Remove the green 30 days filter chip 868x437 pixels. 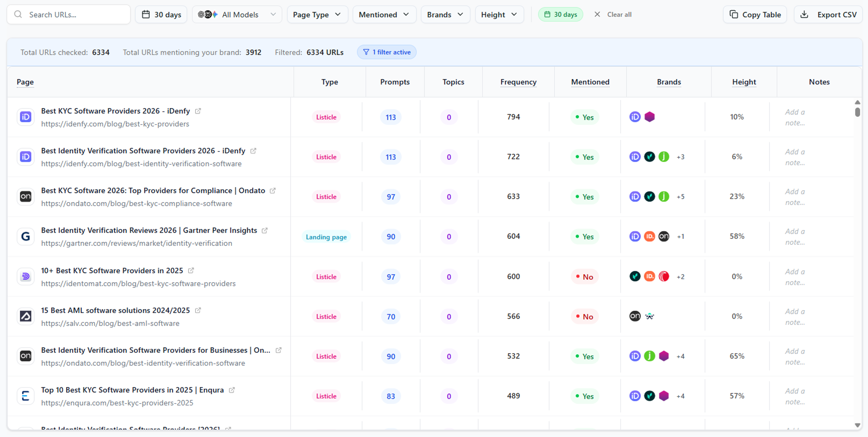tap(560, 14)
